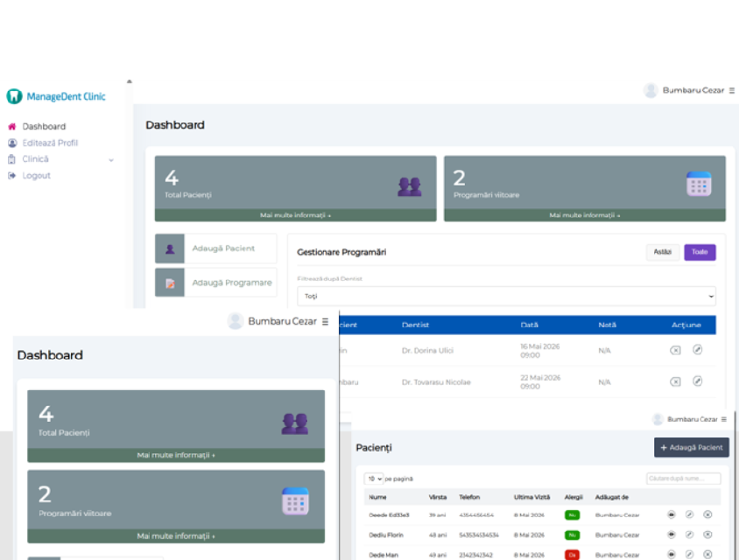Click patients icon on desktop Total Pacienți card
The width and height of the screenshot is (739, 560).
(410, 186)
